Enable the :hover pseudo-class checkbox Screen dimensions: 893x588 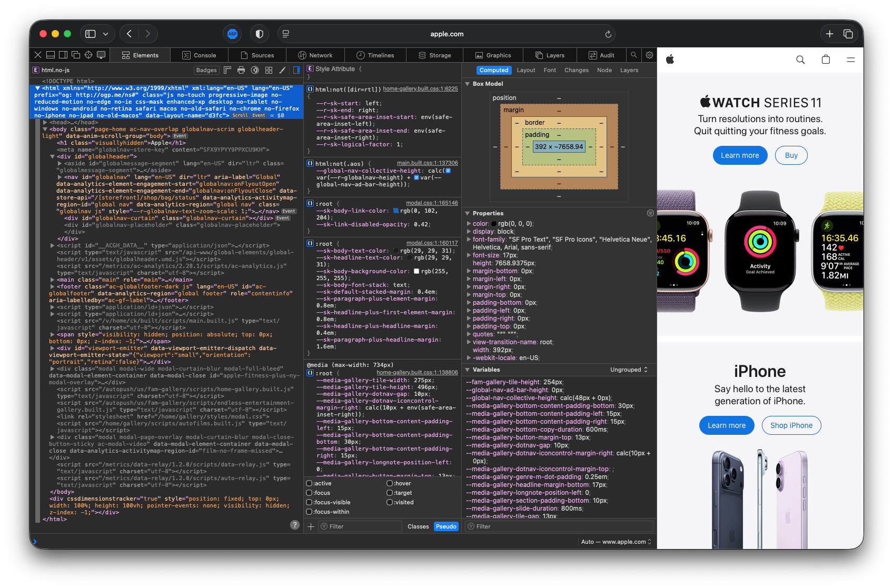click(x=390, y=483)
